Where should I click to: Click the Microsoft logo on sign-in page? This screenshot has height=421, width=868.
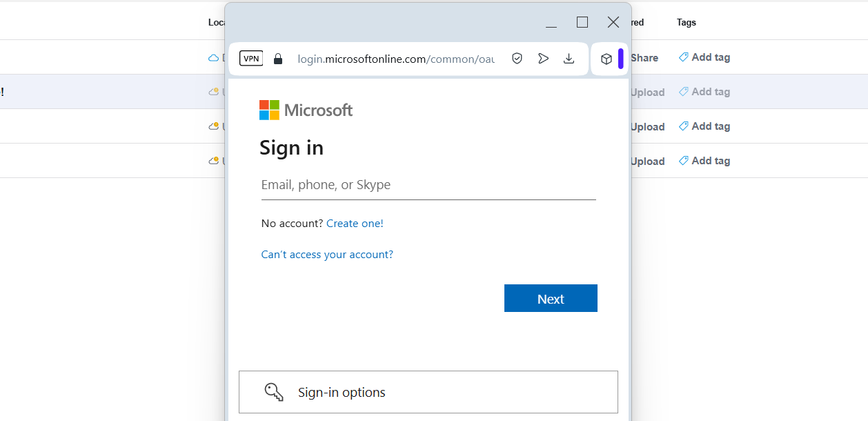306,110
